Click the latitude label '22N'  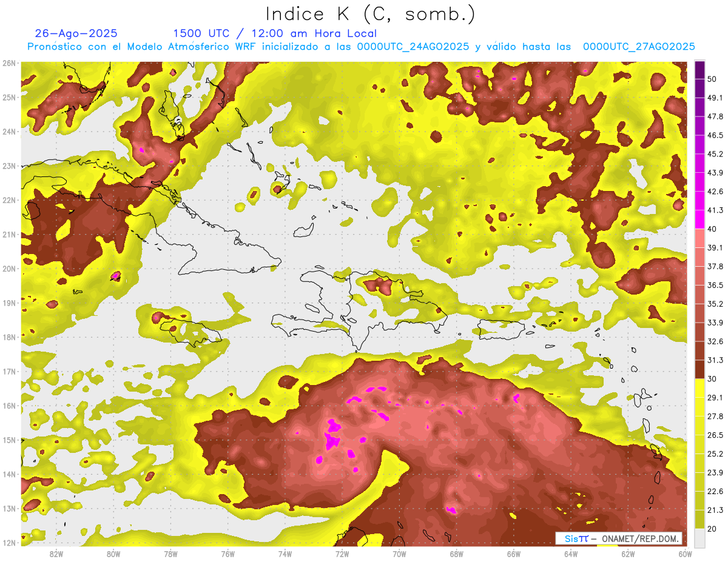9,200
